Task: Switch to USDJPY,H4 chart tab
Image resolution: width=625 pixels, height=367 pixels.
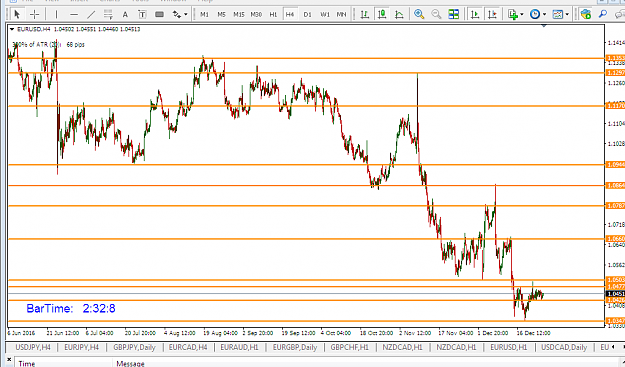Action: point(33,347)
